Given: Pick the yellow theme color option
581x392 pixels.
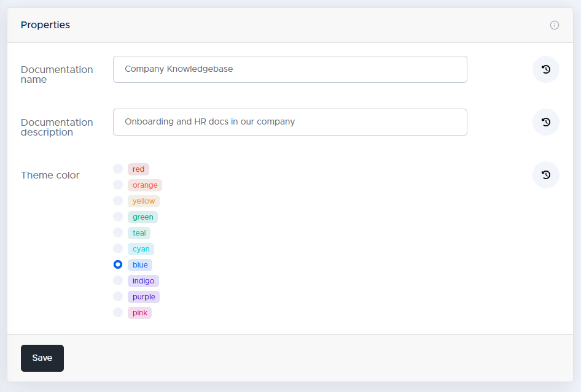Looking at the screenshot, I should [x=118, y=201].
